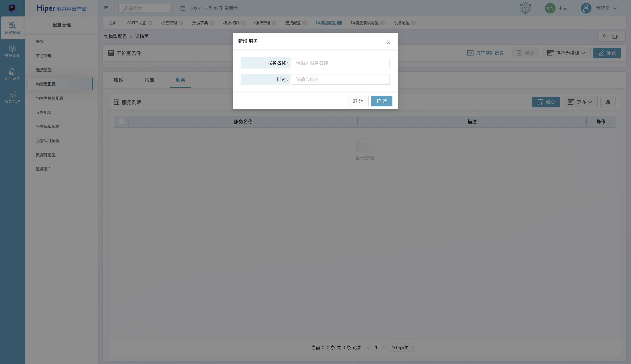
Task: Click page number 1 in pagination
Action: [376, 348]
